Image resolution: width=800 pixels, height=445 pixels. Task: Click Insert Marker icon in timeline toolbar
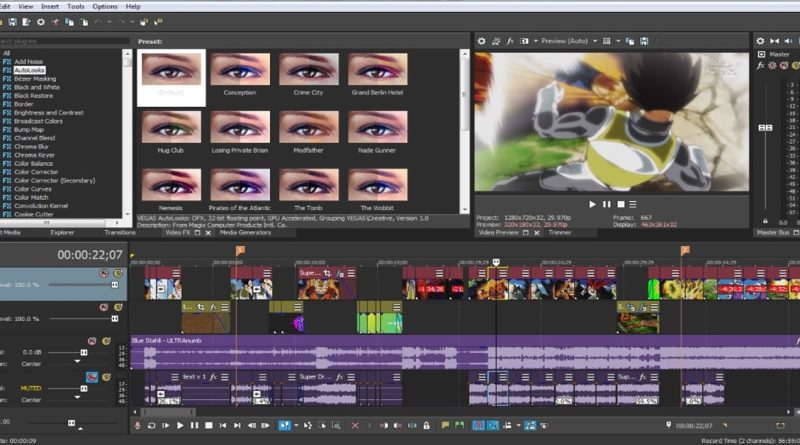pyautogui.click(x=445, y=425)
